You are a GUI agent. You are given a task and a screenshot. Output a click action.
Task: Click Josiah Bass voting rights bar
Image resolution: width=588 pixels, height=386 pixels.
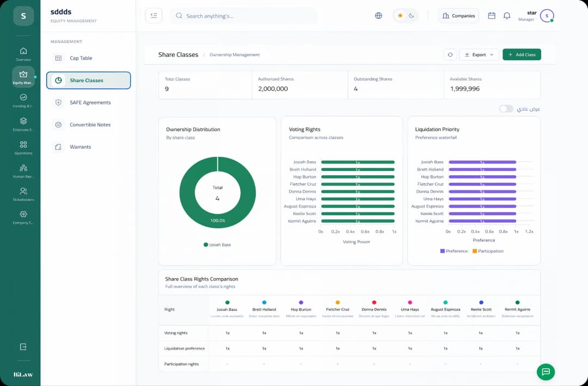358,162
